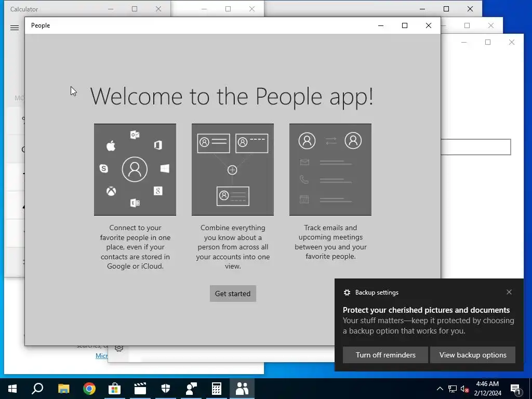This screenshot has height=399, width=532.
Task: Open the Calculator hamburger menu
Action: [15, 28]
